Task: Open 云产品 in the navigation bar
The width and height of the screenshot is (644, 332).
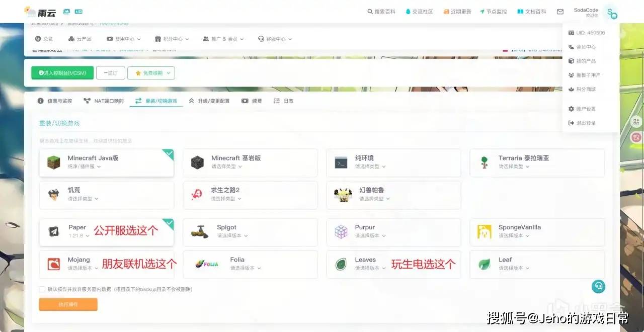Action: point(79,39)
